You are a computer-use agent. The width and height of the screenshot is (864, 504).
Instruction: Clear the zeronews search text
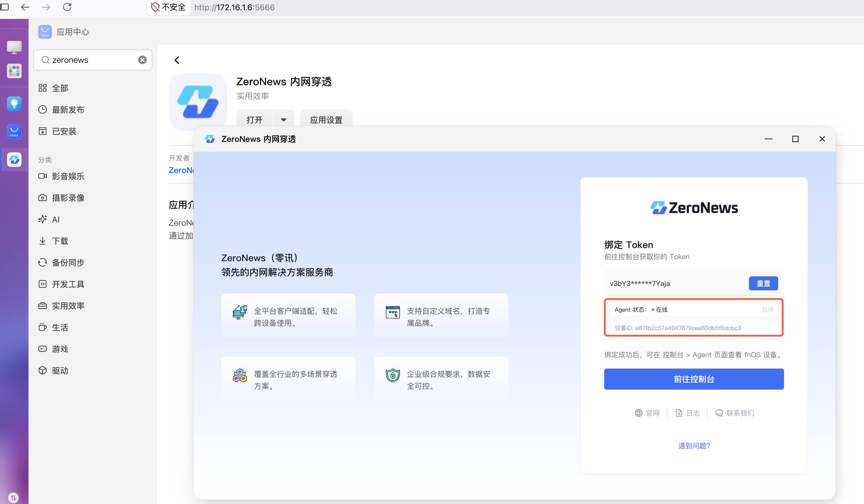coord(142,60)
